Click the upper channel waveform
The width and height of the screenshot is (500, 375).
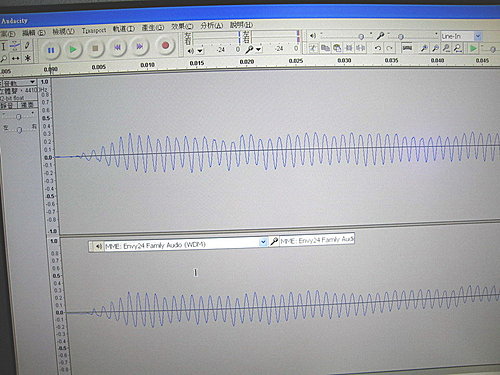(277, 152)
